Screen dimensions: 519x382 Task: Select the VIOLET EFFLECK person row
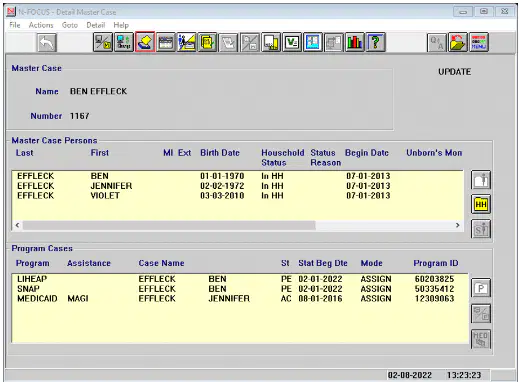pyautogui.click(x=237, y=195)
